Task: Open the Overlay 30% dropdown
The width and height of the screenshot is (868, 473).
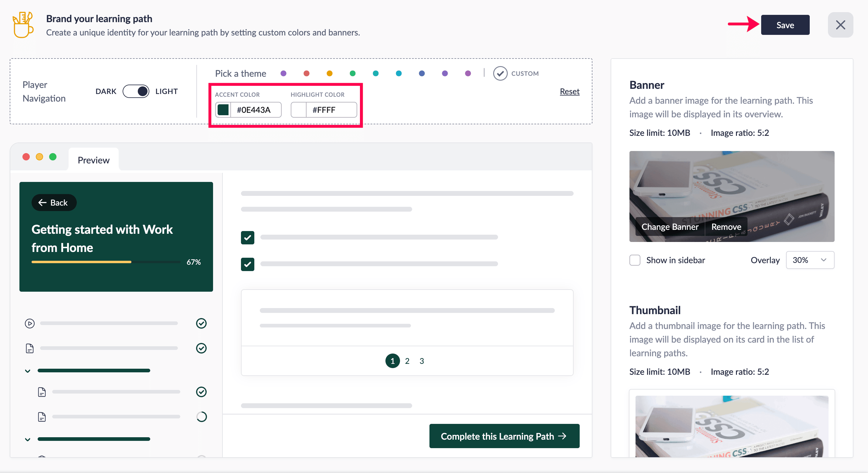Action: tap(810, 260)
